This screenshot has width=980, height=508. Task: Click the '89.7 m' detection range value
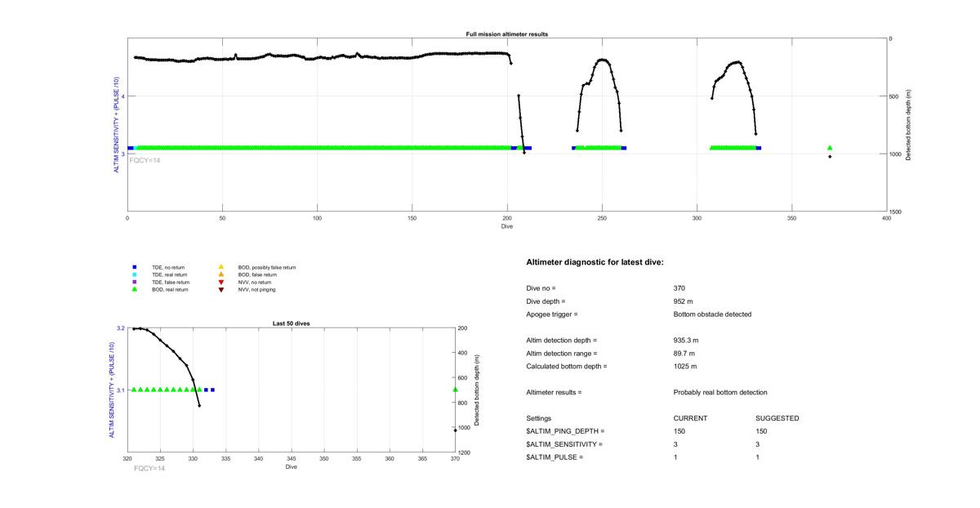(x=684, y=354)
